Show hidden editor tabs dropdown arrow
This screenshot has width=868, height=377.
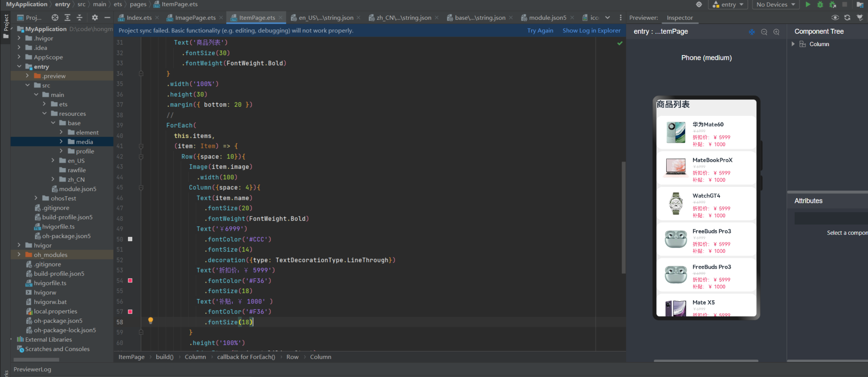click(x=607, y=17)
